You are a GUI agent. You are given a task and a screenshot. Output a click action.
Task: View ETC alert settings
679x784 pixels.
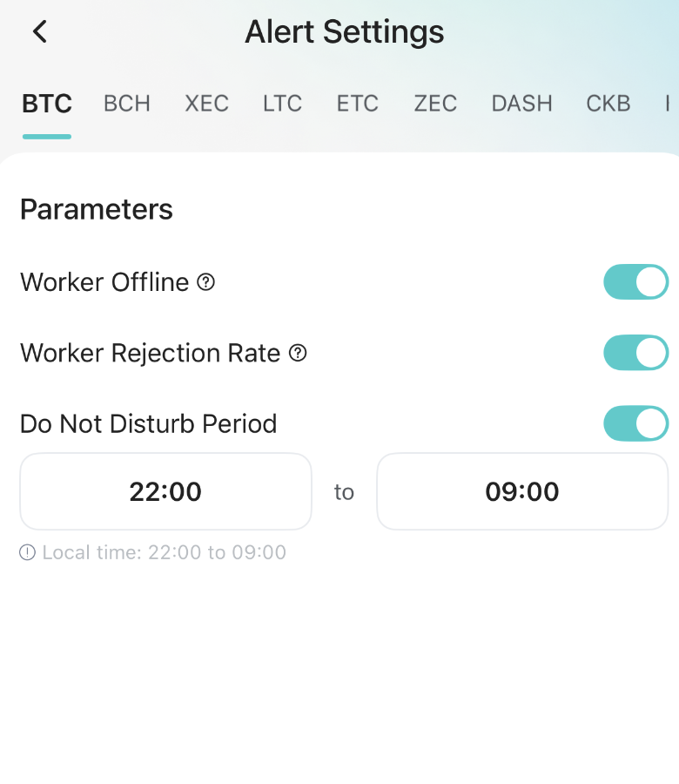357,103
